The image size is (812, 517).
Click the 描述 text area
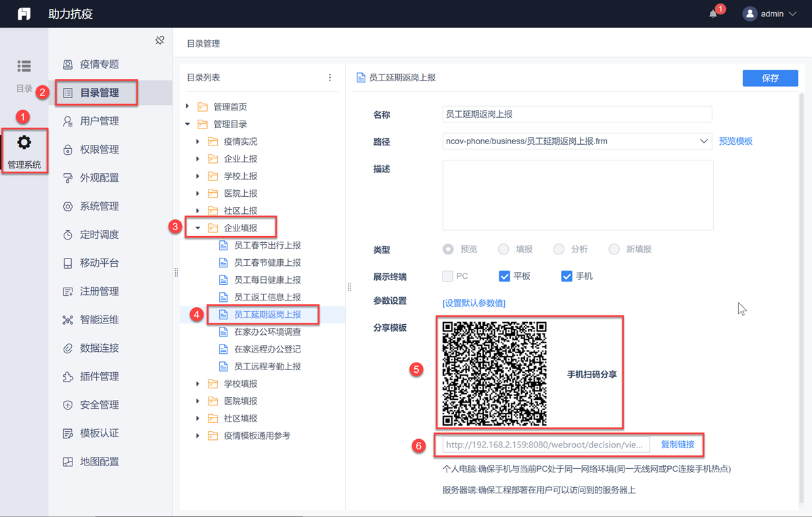coord(578,195)
